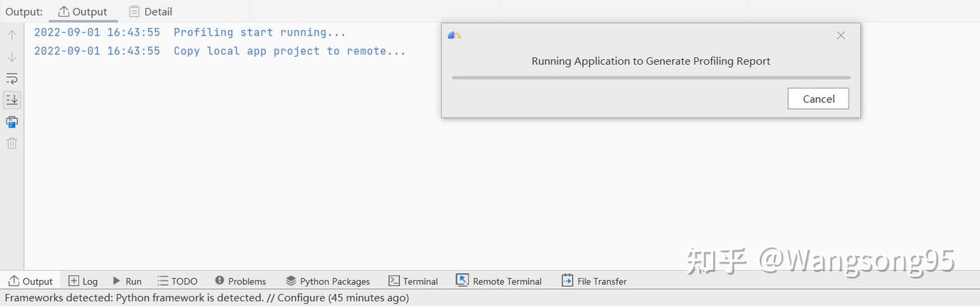
Task: Open the Terminal tool window
Action: click(x=413, y=281)
